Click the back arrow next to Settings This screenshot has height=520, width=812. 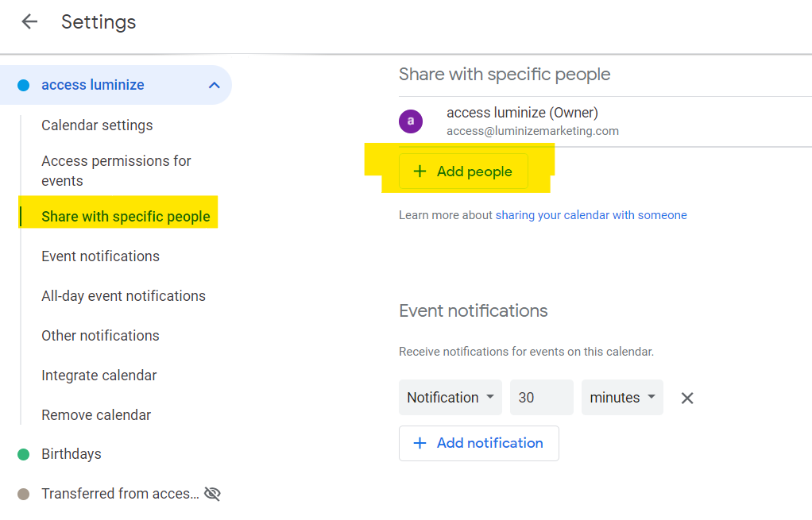(x=29, y=21)
